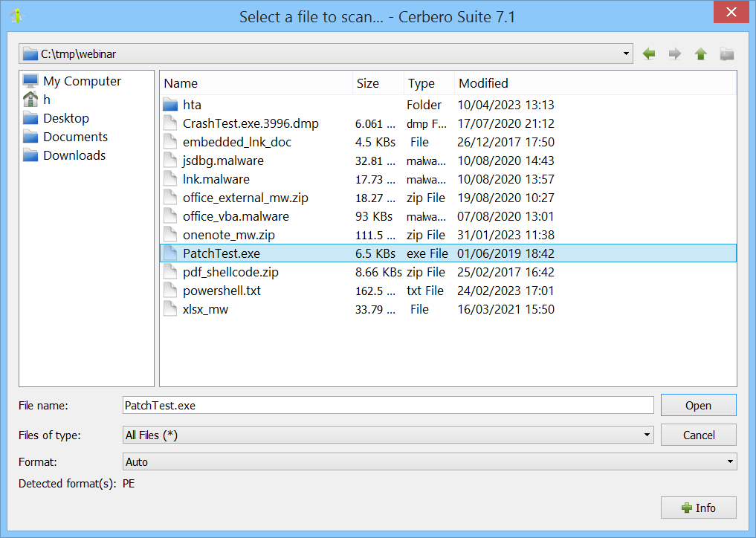
Task: Sort files by the Name column
Action: tap(256, 83)
